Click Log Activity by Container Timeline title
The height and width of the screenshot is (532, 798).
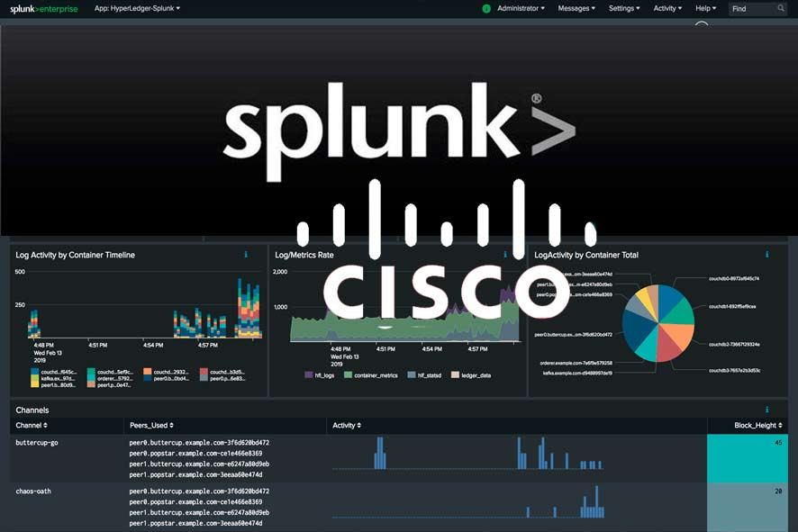point(76,255)
